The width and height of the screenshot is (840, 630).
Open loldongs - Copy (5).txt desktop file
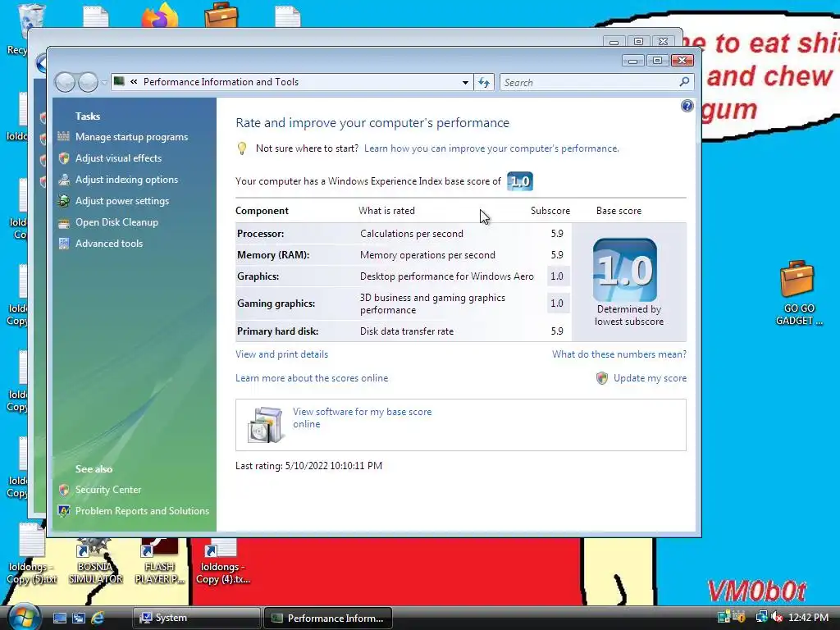[x=32, y=555]
